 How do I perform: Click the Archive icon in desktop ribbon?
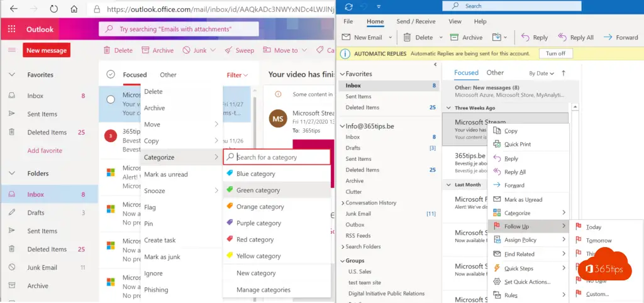[x=454, y=38]
